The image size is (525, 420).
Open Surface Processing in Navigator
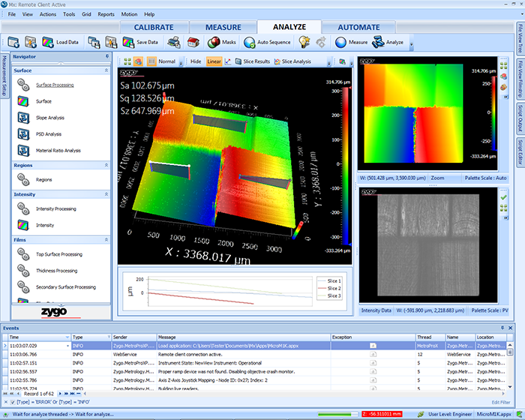[x=55, y=85]
